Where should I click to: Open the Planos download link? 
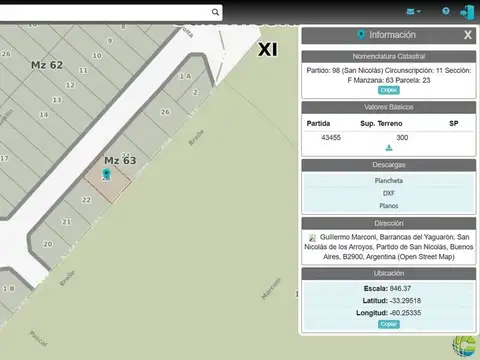(x=389, y=206)
